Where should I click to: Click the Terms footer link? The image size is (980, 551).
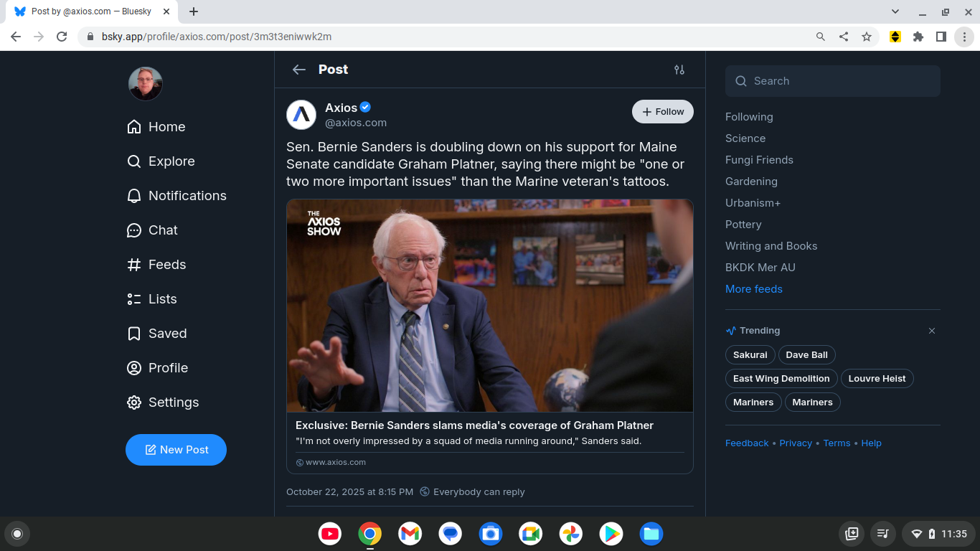coord(837,443)
